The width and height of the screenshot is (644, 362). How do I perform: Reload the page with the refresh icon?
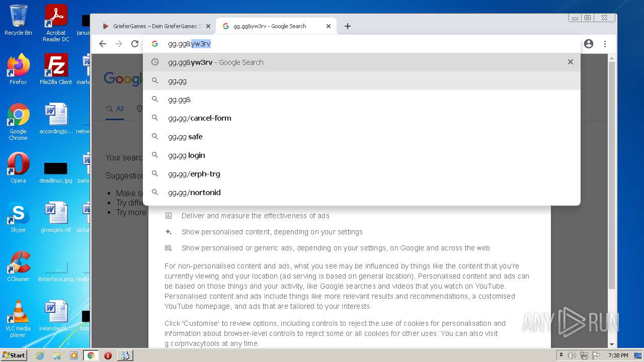coord(135,44)
